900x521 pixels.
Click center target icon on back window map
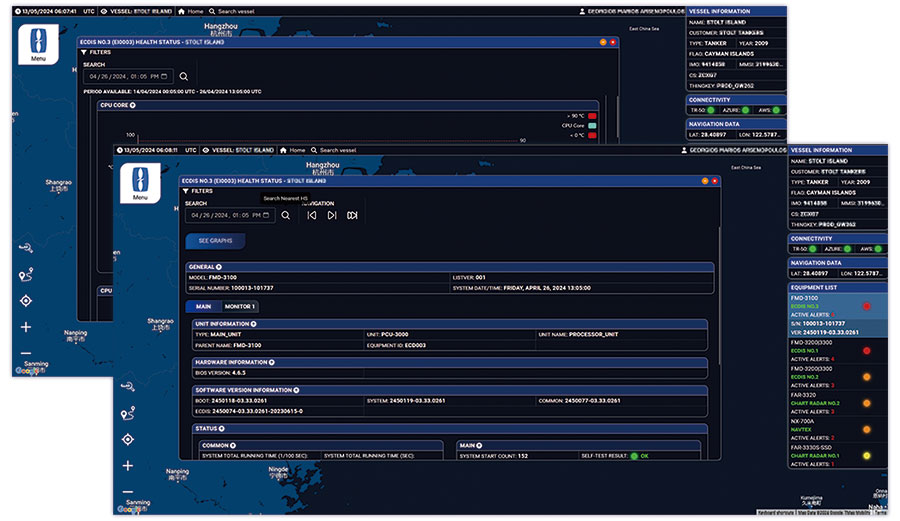click(x=26, y=301)
